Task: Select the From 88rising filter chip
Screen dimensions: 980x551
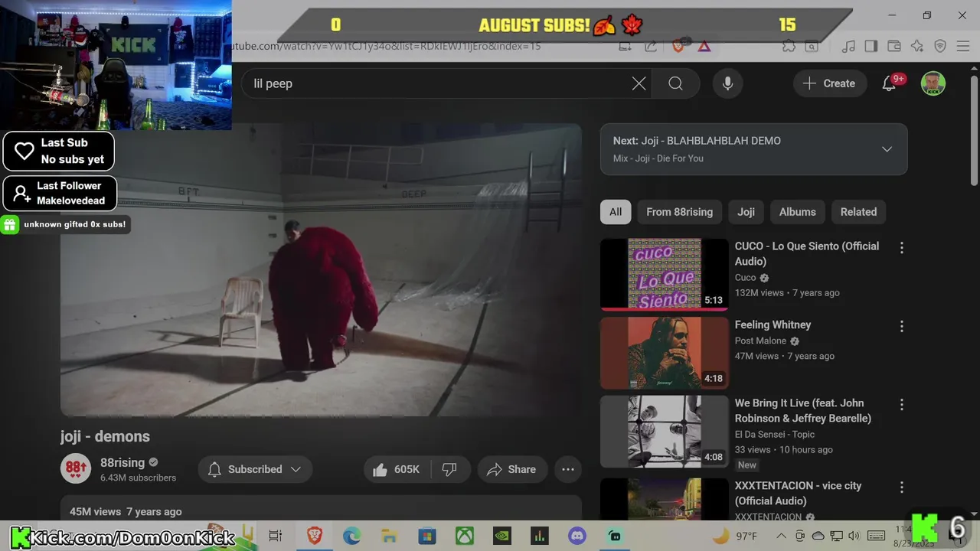Action: click(x=679, y=212)
